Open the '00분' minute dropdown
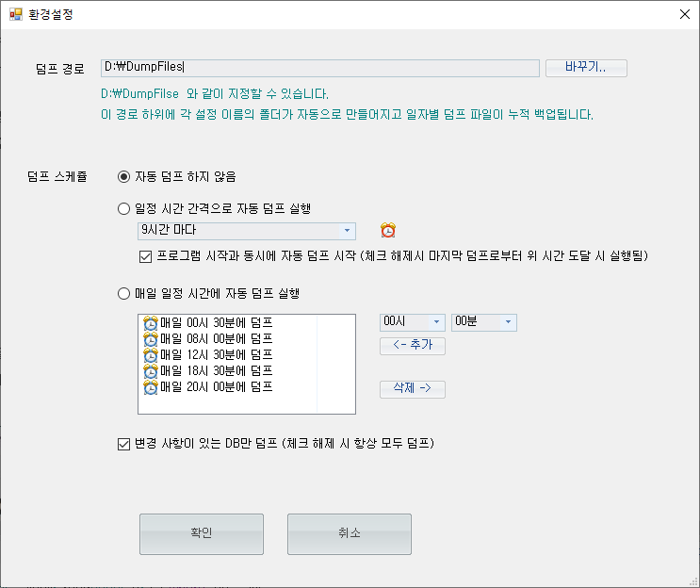This screenshot has width=700, height=588. 484,322
